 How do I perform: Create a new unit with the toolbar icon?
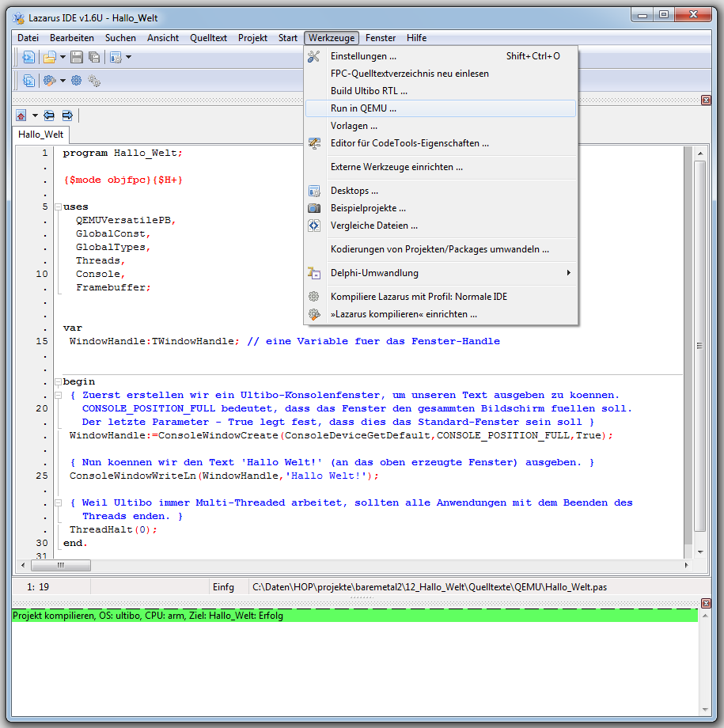[x=28, y=57]
